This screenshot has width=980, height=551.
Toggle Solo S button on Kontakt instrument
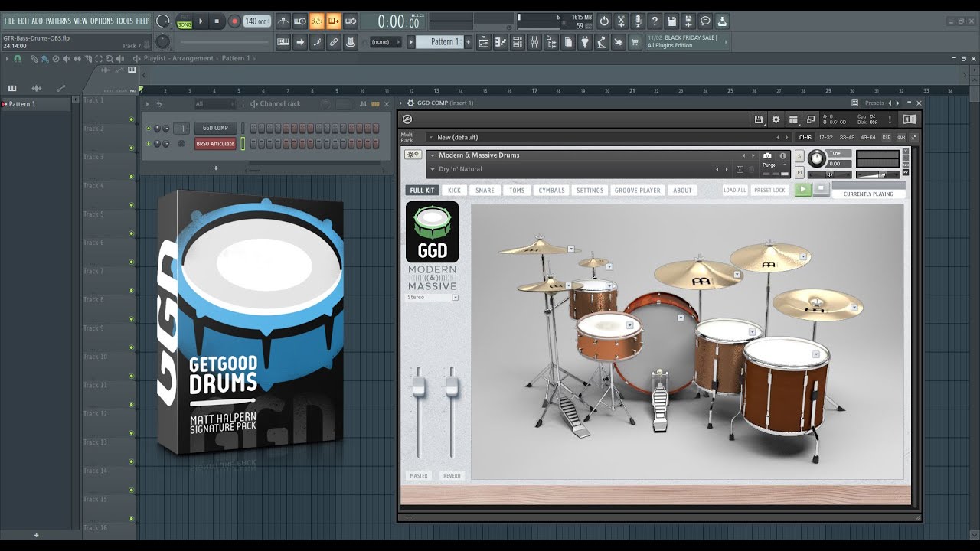tap(799, 156)
